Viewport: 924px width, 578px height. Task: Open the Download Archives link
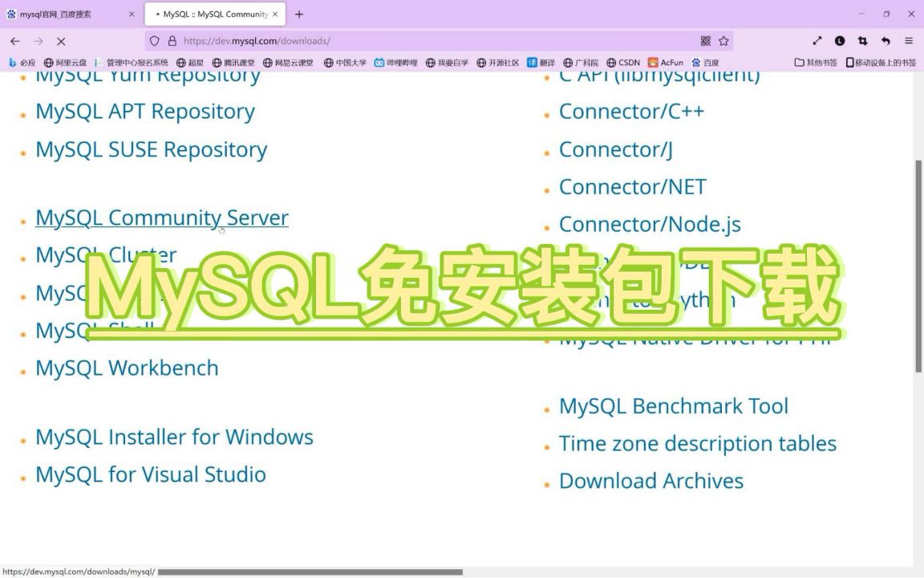(x=650, y=480)
